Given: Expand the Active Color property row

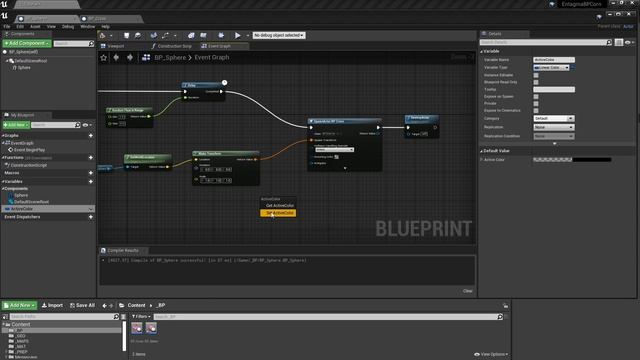Looking at the screenshot, I should (482, 160).
